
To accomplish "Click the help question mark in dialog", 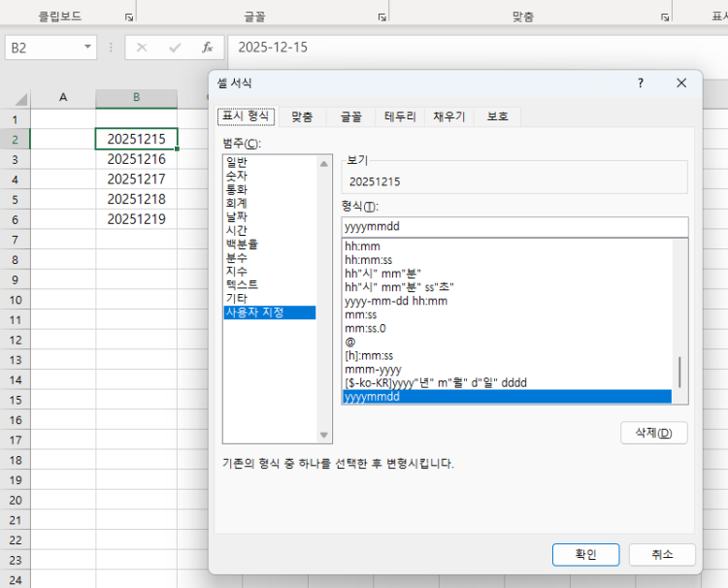I will click(x=641, y=83).
